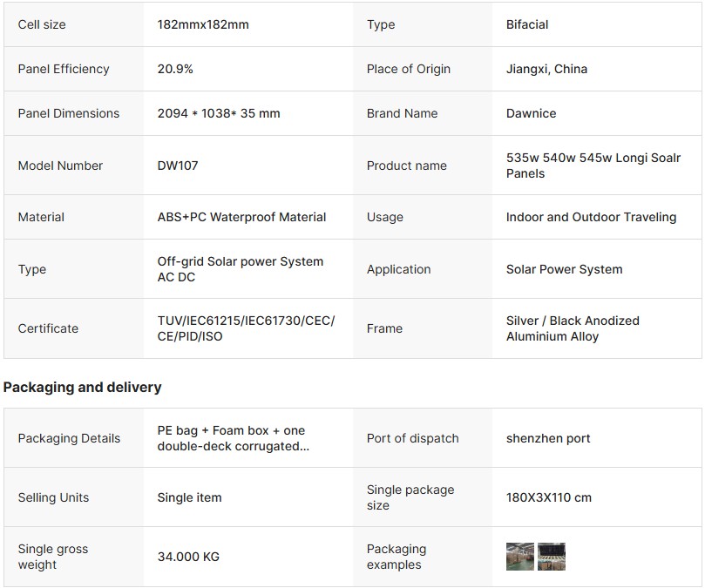Select the Longi Soalr Panels product name
Viewport: 705px width, 588px height.
[x=593, y=166]
